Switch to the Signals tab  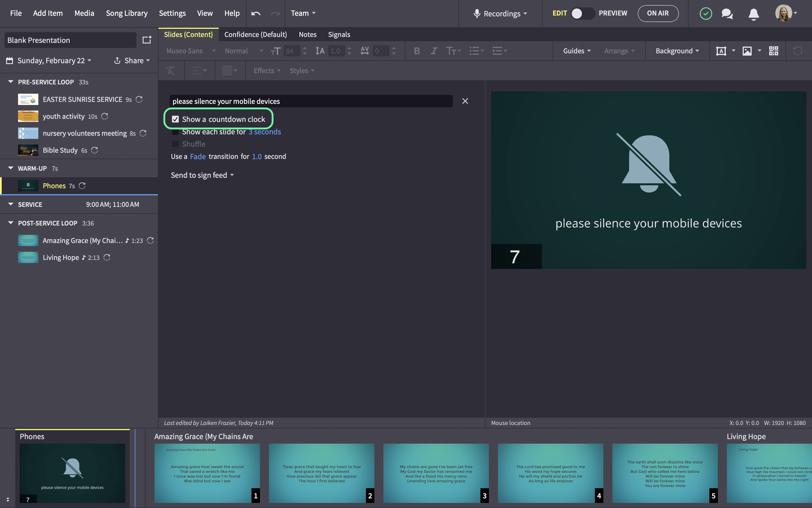[x=339, y=34]
